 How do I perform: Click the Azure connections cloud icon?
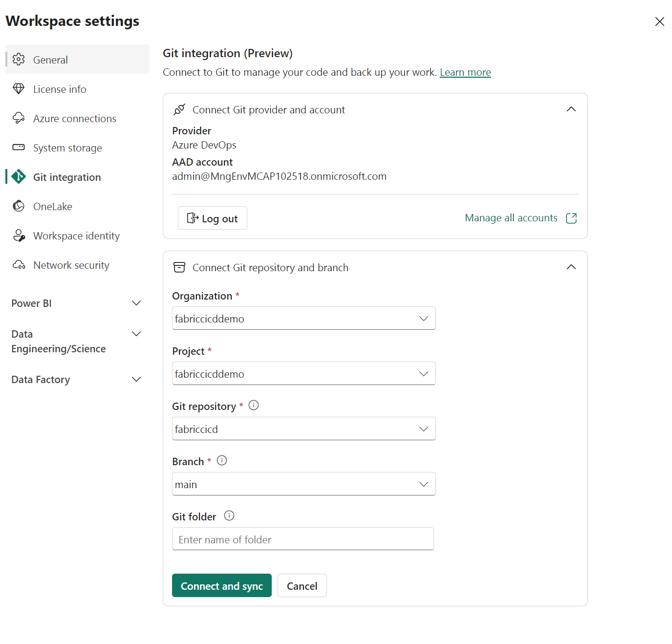pos(19,118)
